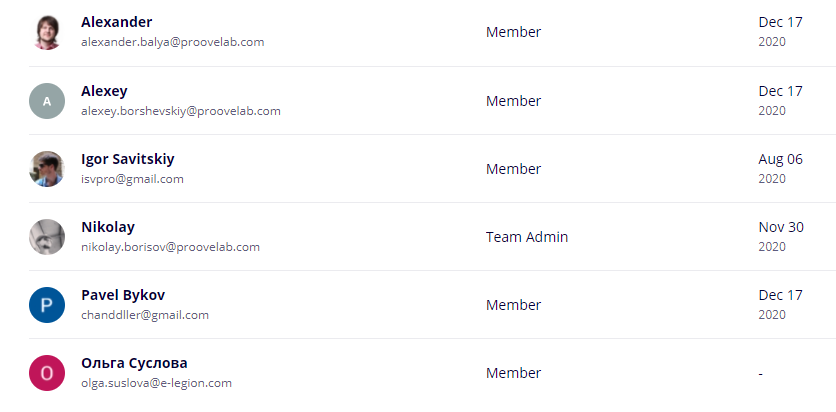Select the Ольга Суслова name
The width and height of the screenshot is (836, 412).
click(134, 363)
